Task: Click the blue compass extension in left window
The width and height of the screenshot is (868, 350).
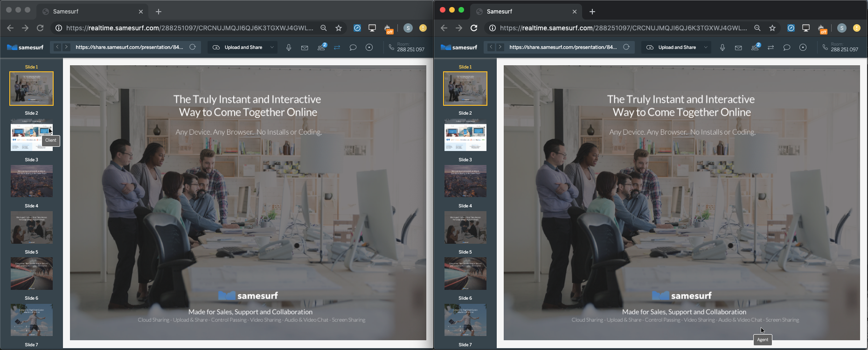Action: 357,28
